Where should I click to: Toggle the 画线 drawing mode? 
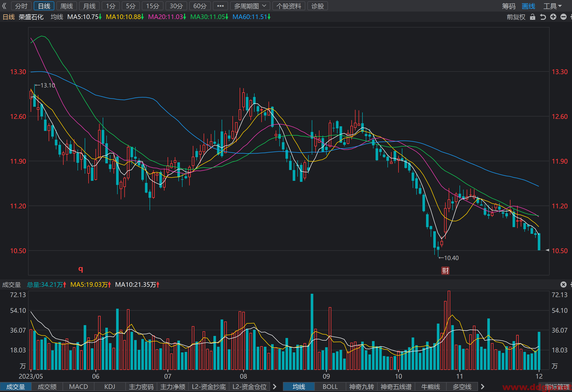pyautogui.click(x=528, y=6)
